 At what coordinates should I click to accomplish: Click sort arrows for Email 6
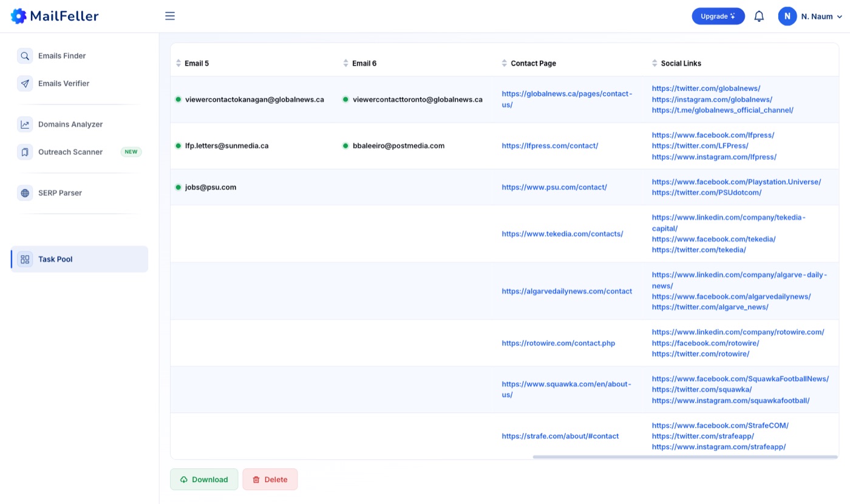346,63
